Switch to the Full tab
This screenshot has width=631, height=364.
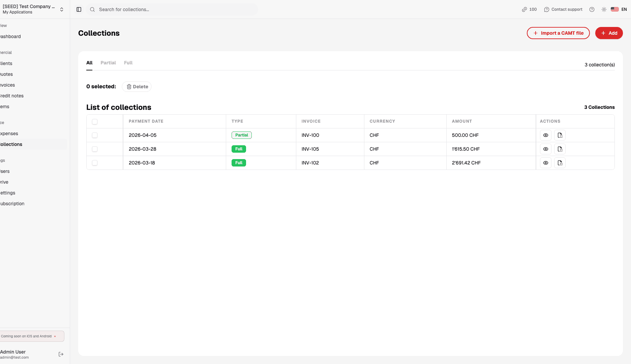coord(128,63)
